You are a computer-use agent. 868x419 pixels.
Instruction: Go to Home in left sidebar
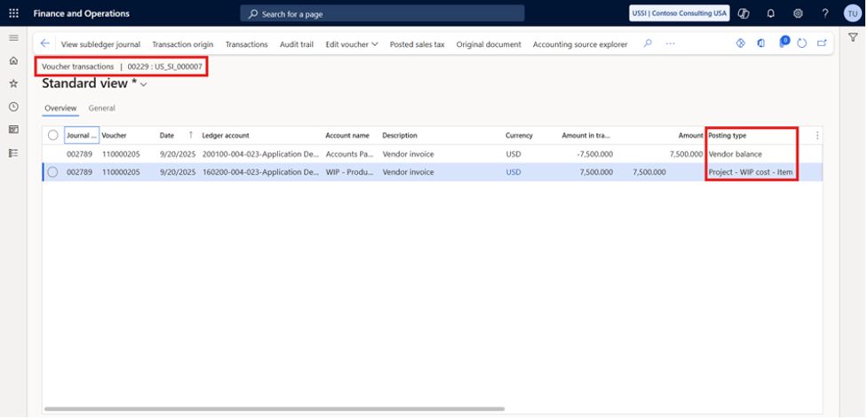click(13, 60)
